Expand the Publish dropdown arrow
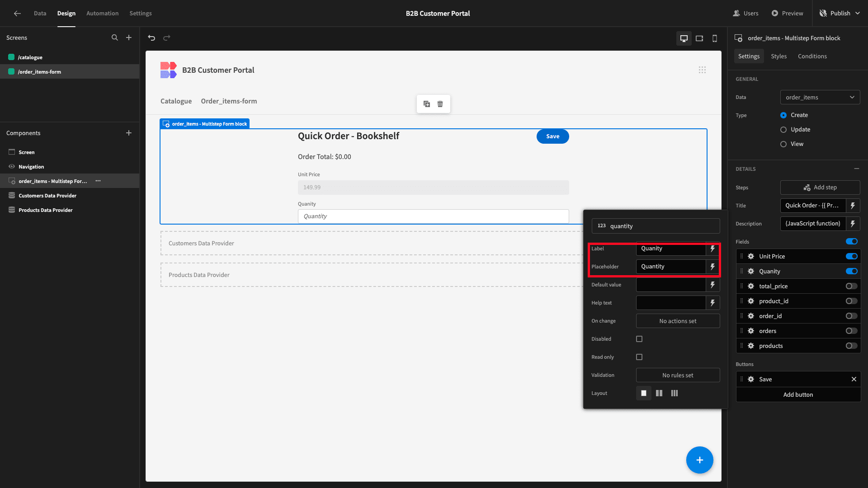Viewport: 868px width, 488px height. (858, 14)
